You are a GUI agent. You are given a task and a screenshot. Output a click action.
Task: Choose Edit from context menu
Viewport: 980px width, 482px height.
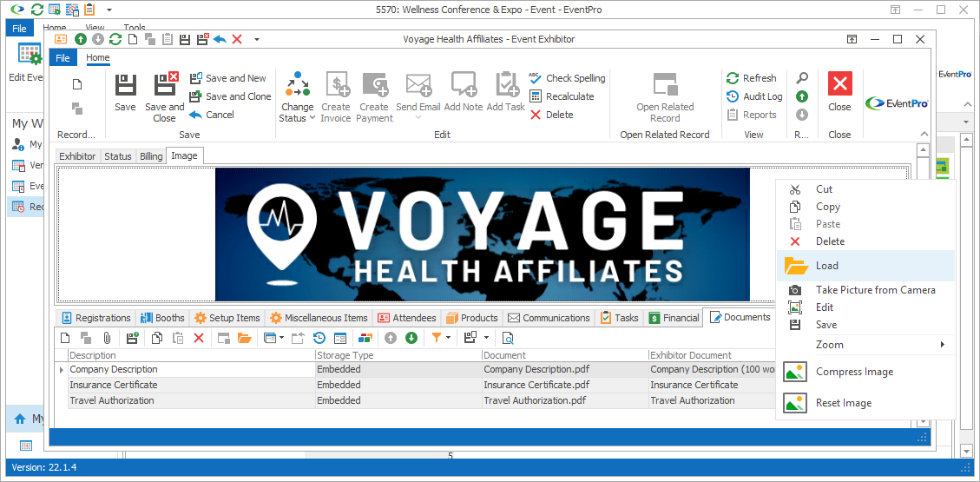tap(865, 307)
